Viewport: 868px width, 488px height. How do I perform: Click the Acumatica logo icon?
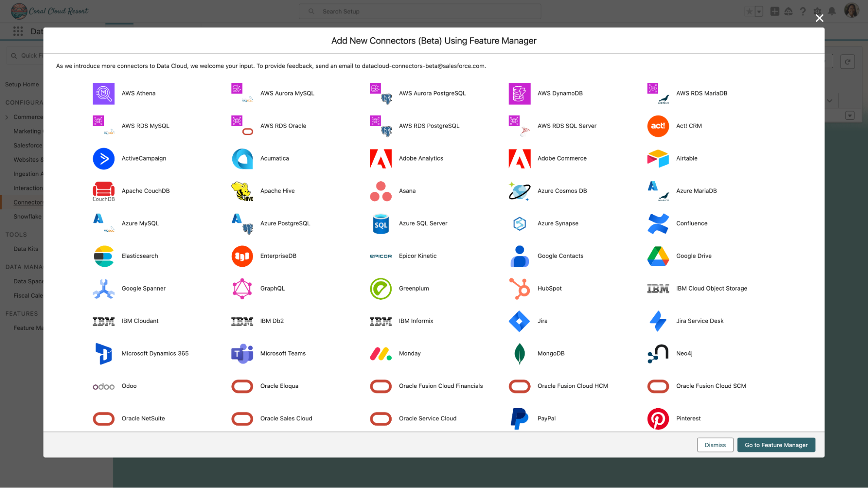[x=242, y=158]
